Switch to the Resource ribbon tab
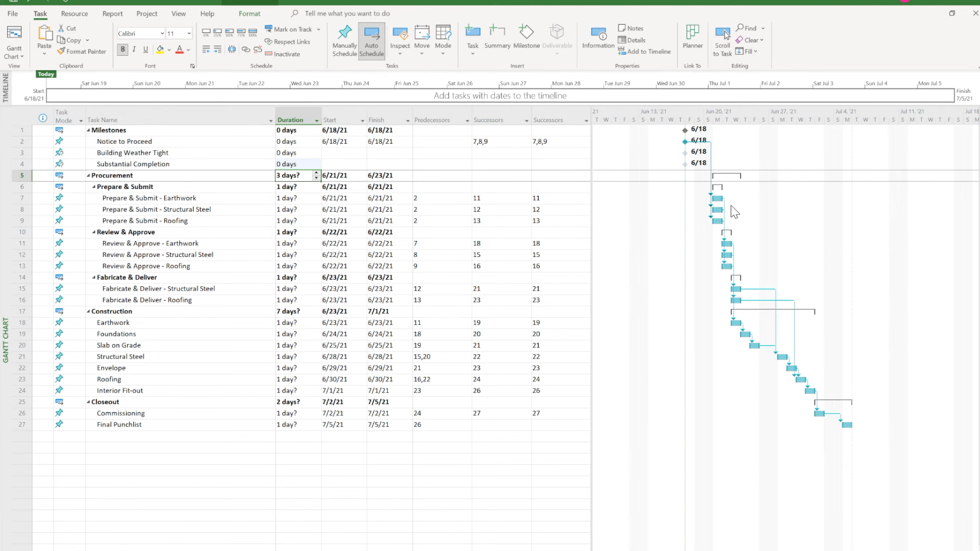The width and height of the screenshot is (980, 551). pos(74,14)
